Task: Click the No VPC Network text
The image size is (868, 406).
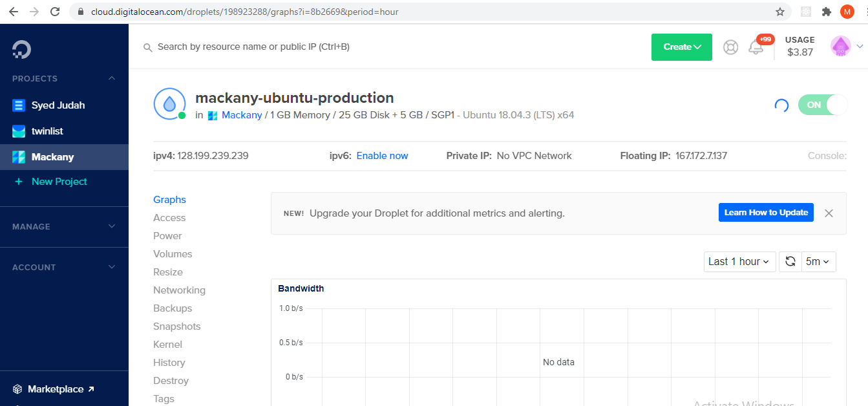Action: click(534, 156)
